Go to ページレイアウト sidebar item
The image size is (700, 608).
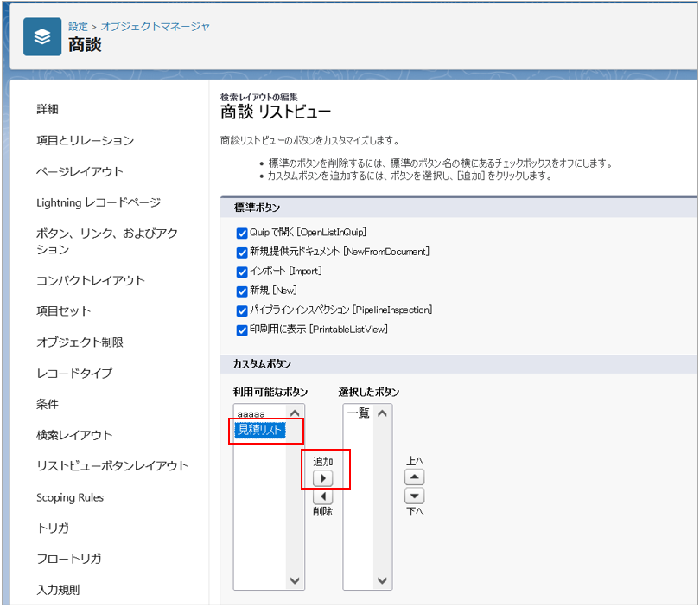pyautogui.click(x=80, y=171)
